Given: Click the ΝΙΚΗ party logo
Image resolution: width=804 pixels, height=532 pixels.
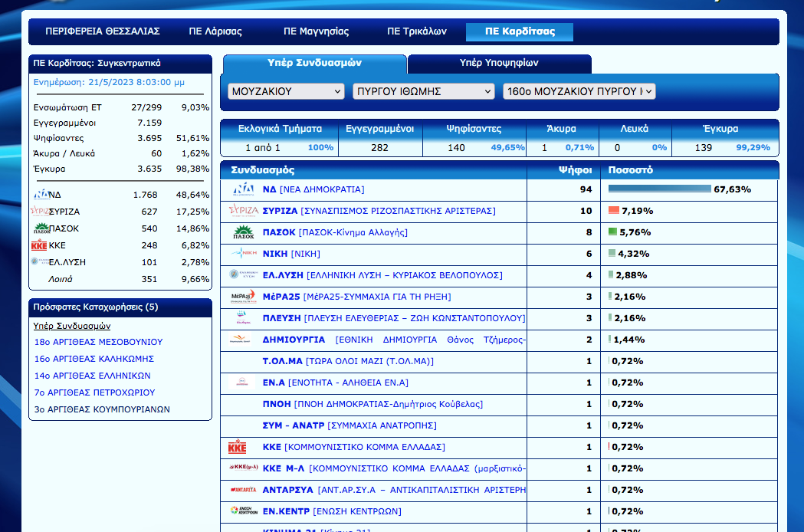Looking at the screenshot, I should tap(244, 254).
